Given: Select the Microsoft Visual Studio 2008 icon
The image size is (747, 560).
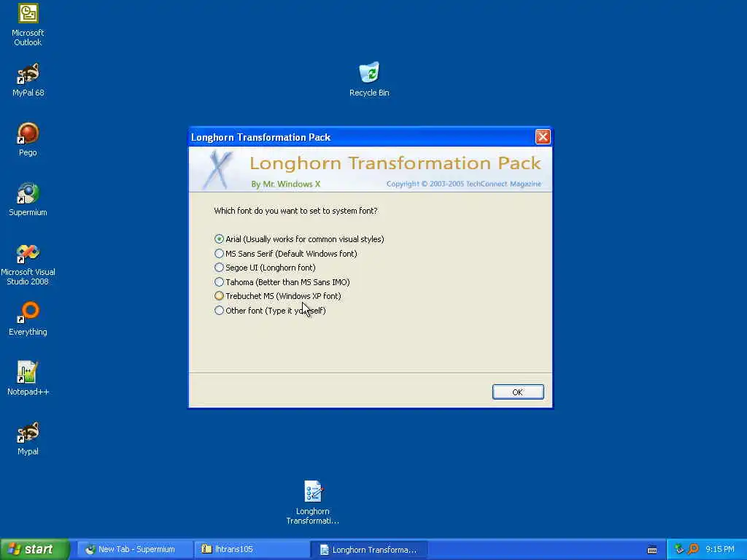Looking at the screenshot, I should (28, 264).
